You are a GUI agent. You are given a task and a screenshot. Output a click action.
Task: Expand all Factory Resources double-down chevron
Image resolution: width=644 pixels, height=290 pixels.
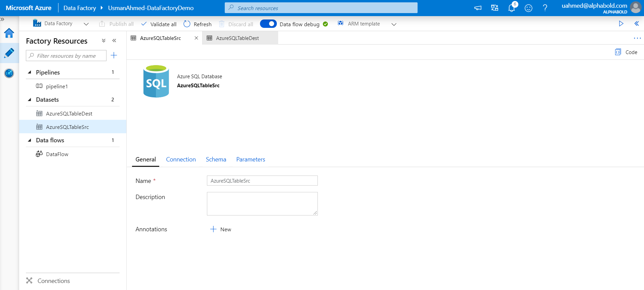click(104, 41)
